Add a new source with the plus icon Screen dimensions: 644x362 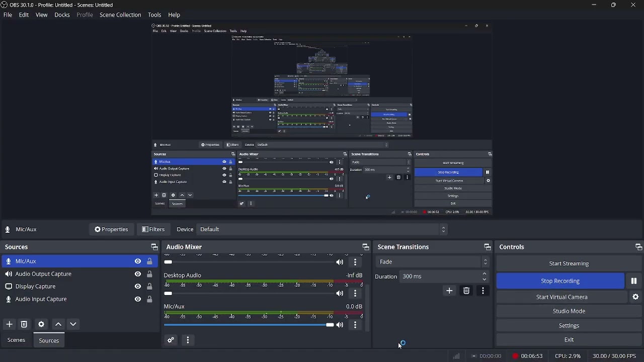click(x=9, y=325)
